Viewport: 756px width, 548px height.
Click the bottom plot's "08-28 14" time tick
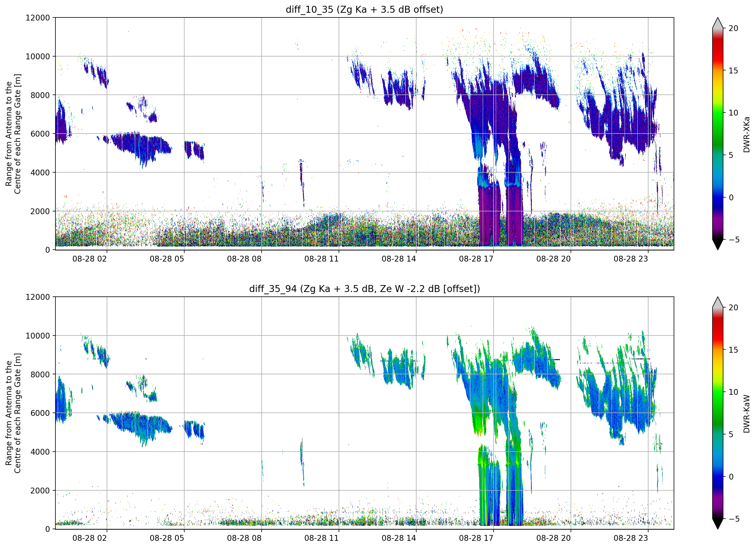399,538
